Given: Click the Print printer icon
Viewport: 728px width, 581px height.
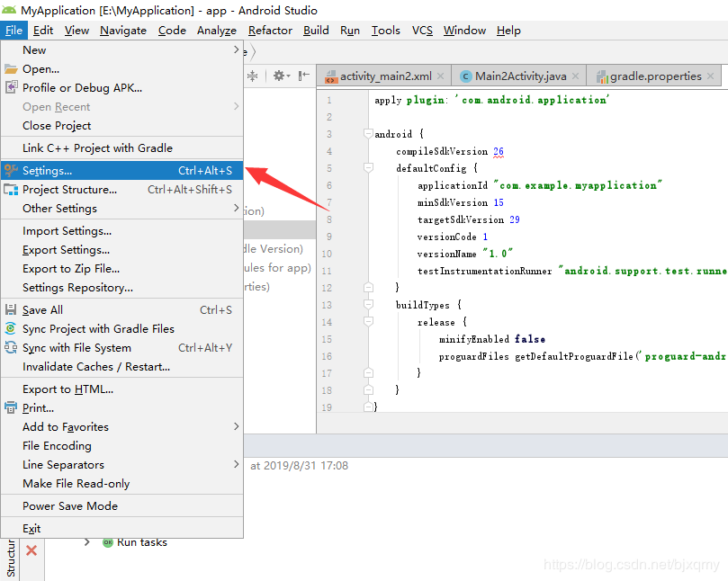Looking at the screenshot, I should coord(11,408).
